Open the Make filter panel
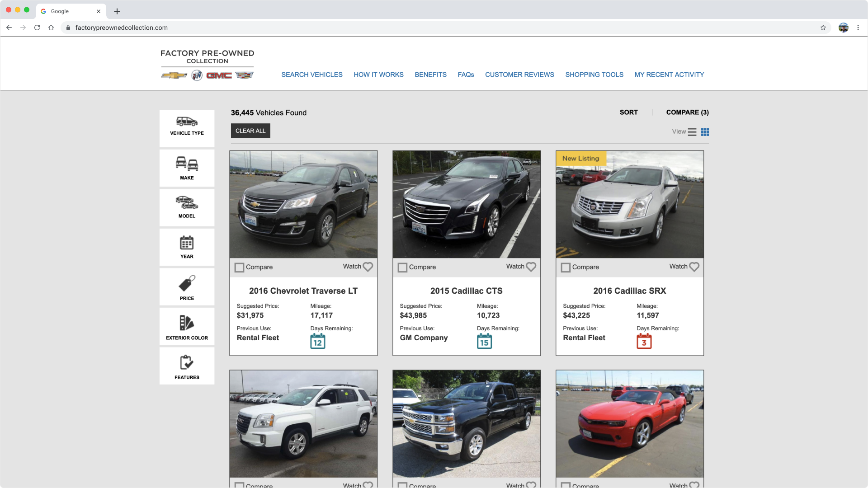 pos(187,164)
